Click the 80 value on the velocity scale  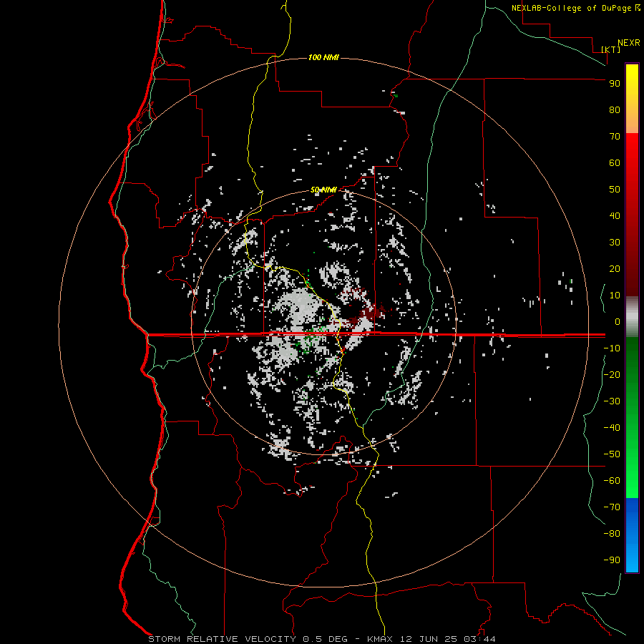[615, 110]
